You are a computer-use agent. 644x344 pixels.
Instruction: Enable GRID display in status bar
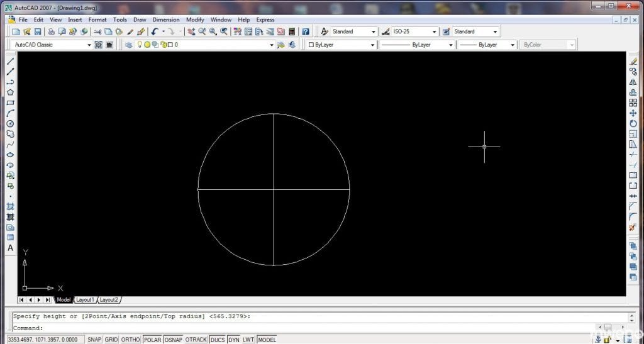point(111,340)
